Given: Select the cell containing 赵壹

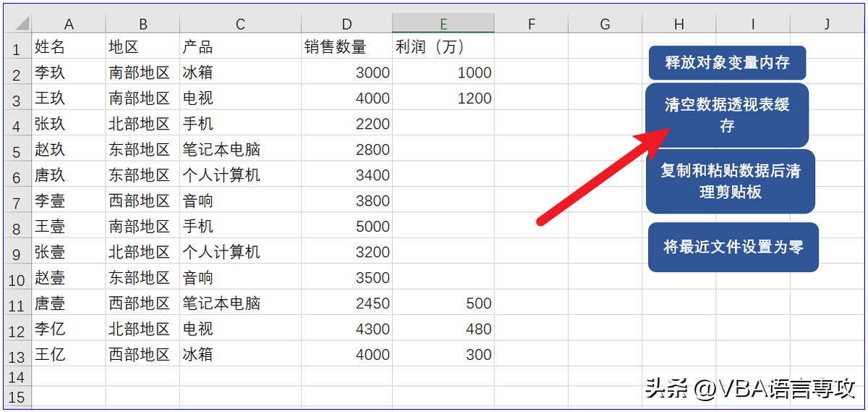Looking at the screenshot, I should (x=69, y=278).
